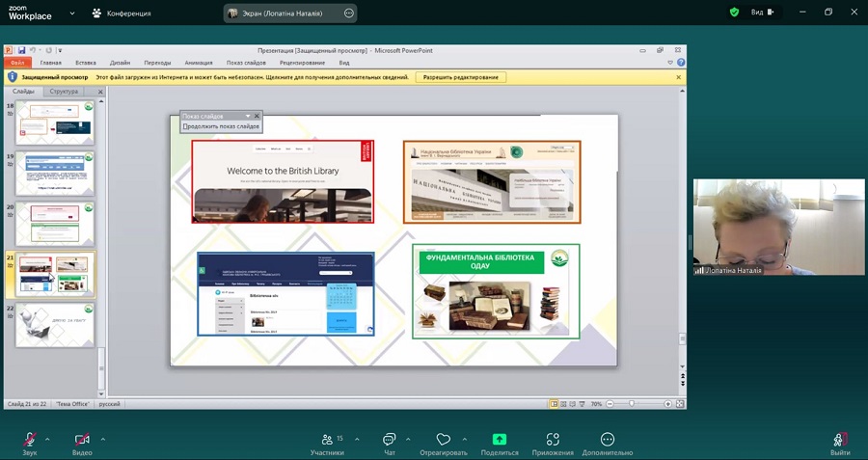Click the Національна бібліотека України image on slide
Viewport: 868px width, 460px height.
tap(492, 181)
